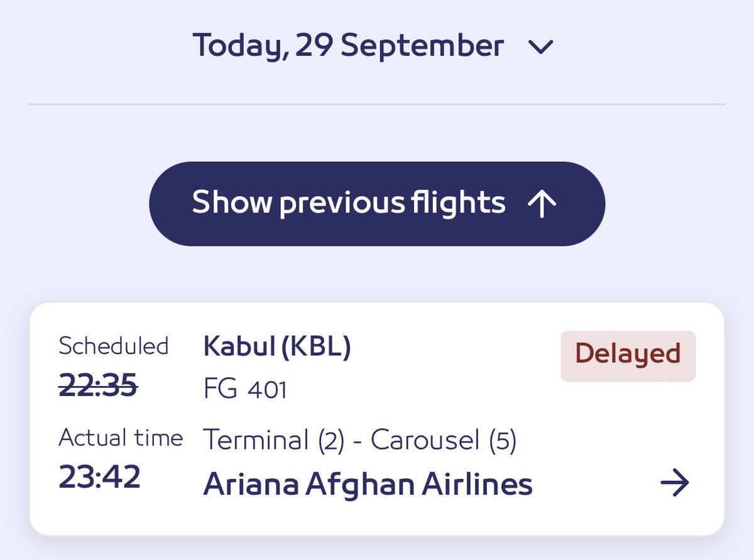Click the divider line below the date
The width and height of the screenshot is (754, 560).
click(377, 104)
